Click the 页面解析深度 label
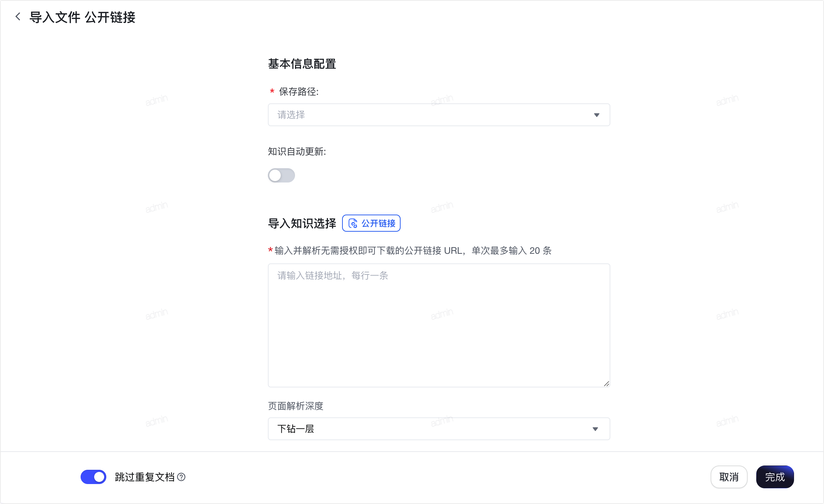This screenshot has height=504, width=824. click(296, 406)
